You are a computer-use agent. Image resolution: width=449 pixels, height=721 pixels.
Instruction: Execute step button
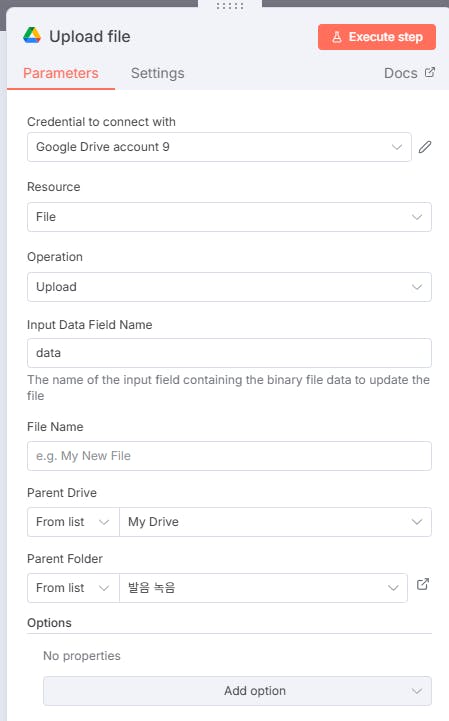pos(377,37)
